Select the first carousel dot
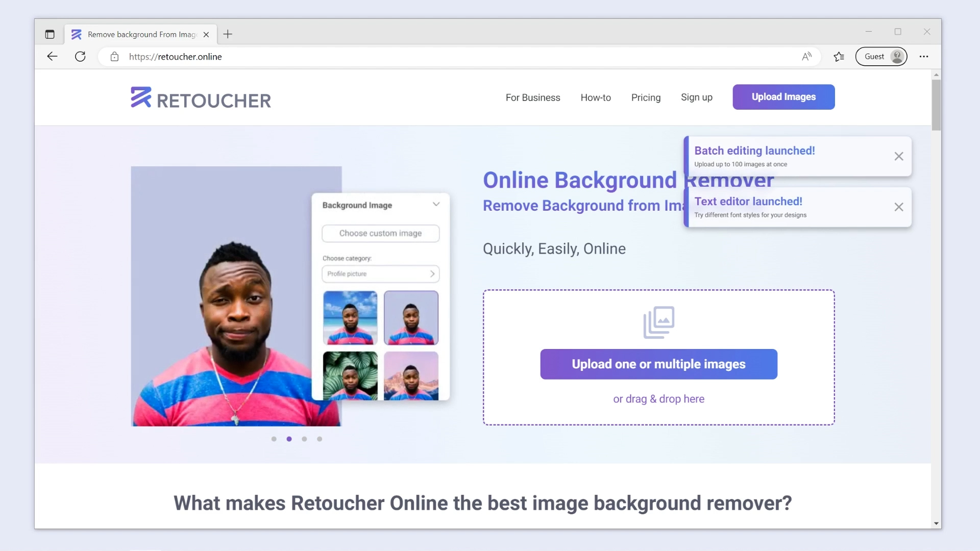The width and height of the screenshot is (980, 551). (x=274, y=439)
